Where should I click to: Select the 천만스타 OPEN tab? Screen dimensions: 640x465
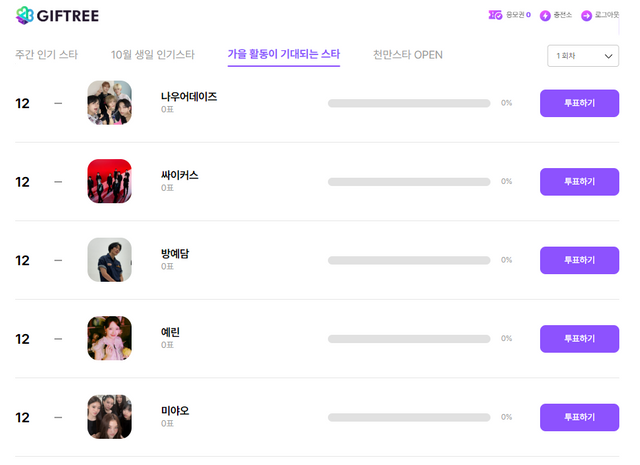407,55
